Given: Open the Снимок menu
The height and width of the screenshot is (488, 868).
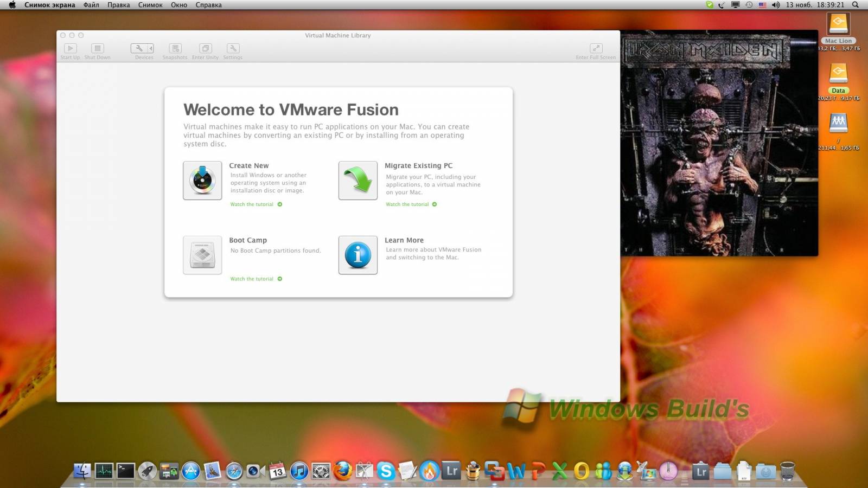Looking at the screenshot, I should [150, 5].
